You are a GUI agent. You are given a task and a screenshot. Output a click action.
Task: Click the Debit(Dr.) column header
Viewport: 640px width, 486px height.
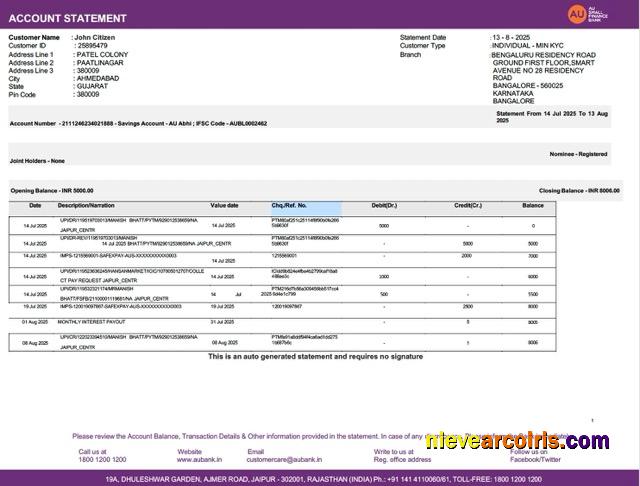tap(384, 205)
